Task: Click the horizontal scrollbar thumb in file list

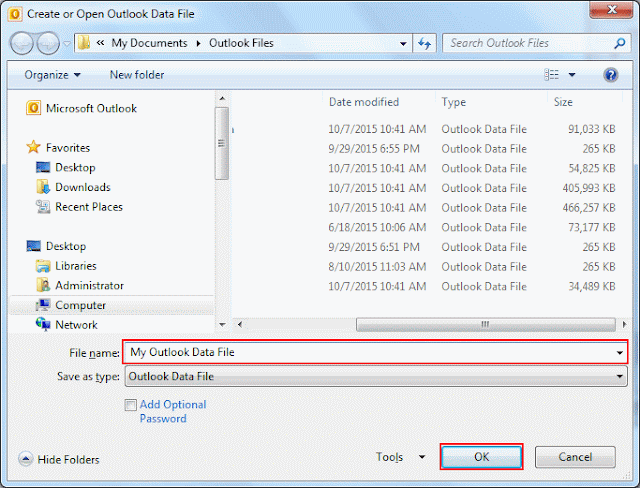Action: click(485, 324)
